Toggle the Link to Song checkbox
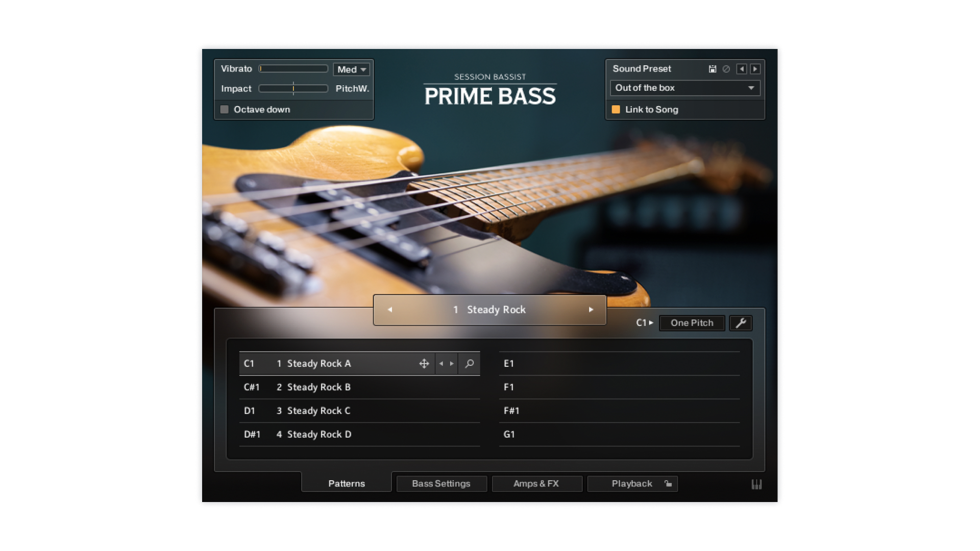The image size is (980, 551). click(x=616, y=110)
